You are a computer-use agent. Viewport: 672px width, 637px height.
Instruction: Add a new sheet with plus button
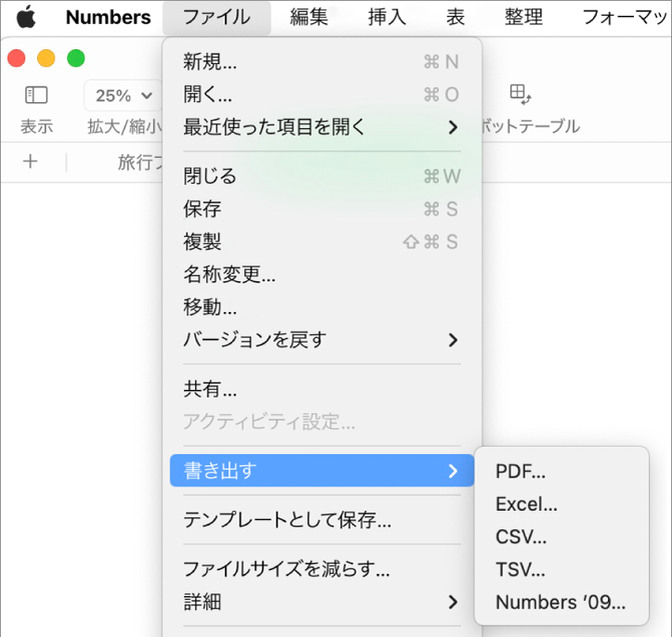[x=30, y=162]
